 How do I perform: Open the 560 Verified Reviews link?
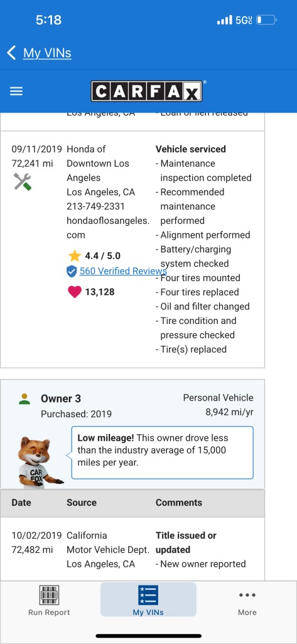click(123, 271)
